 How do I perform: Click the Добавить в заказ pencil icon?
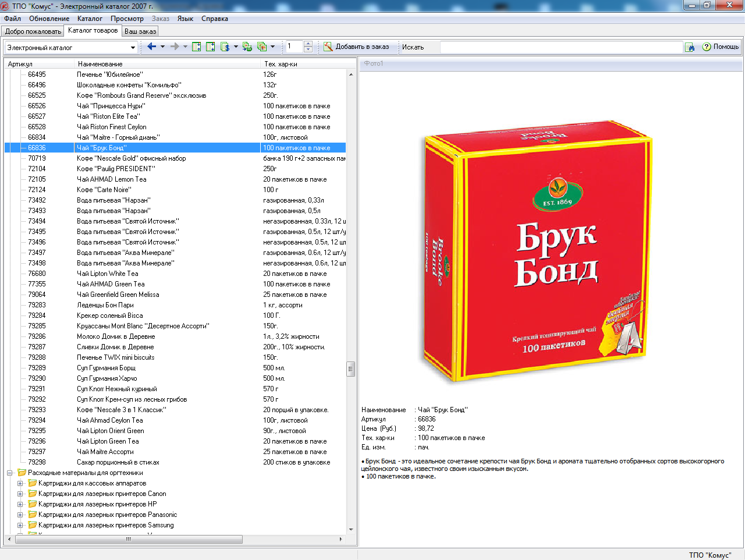pyautogui.click(x=328, y=47)
